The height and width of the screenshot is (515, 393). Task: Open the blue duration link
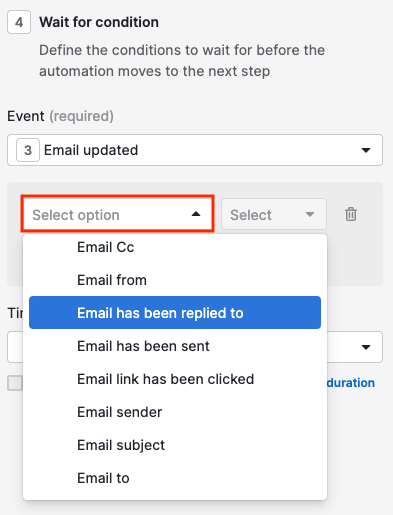351,383
